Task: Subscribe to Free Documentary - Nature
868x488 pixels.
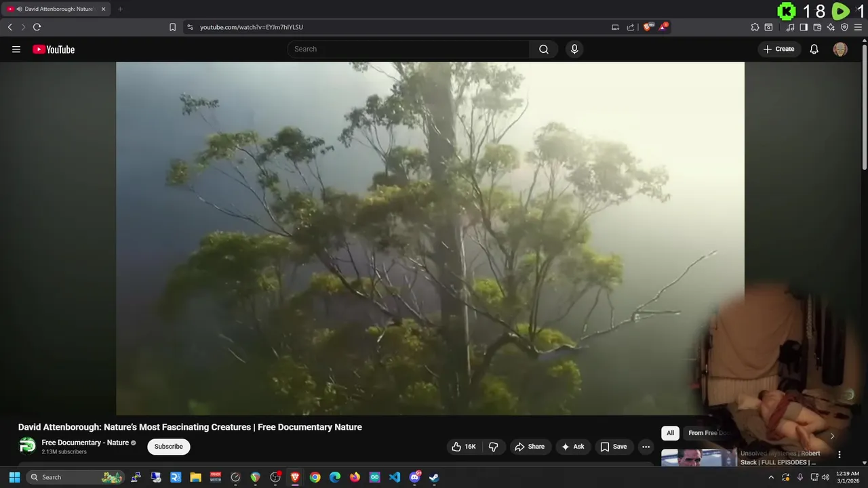Action: (x=169, y=447)
